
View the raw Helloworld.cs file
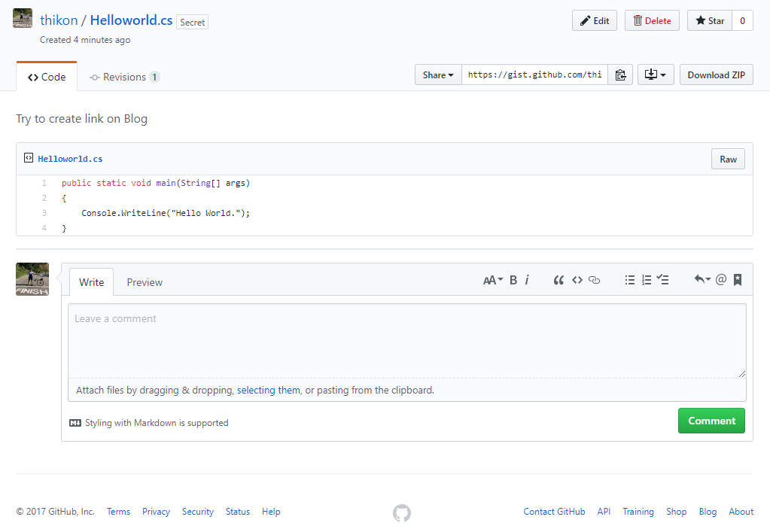pyautogui.click(x=727, y=159)
